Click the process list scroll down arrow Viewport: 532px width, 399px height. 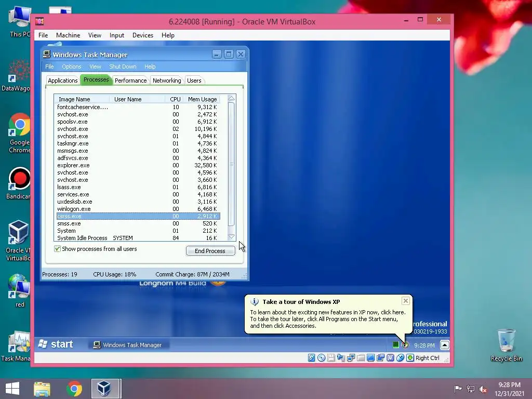click(231, 237)
